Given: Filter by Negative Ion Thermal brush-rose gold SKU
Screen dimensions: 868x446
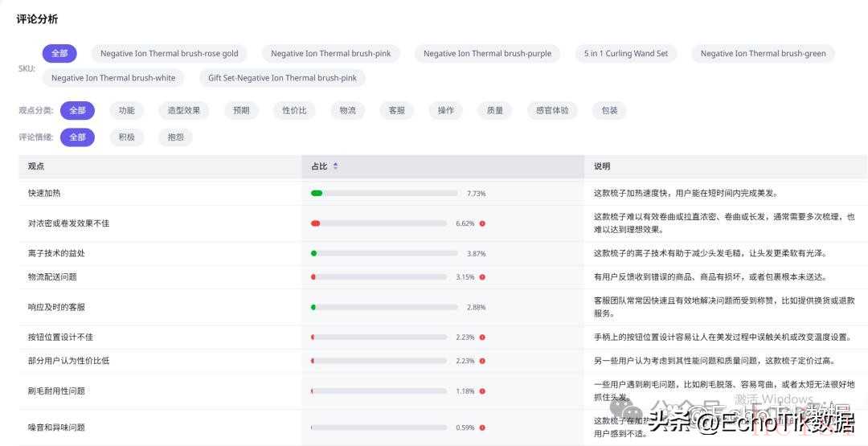Looking at the screenshot, I should coord(169,54).
